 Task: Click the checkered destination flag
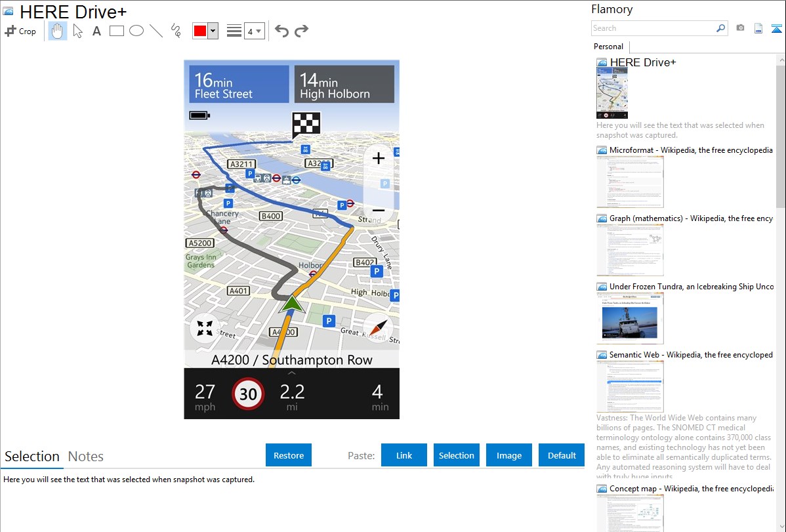click(x=306, y=125)
